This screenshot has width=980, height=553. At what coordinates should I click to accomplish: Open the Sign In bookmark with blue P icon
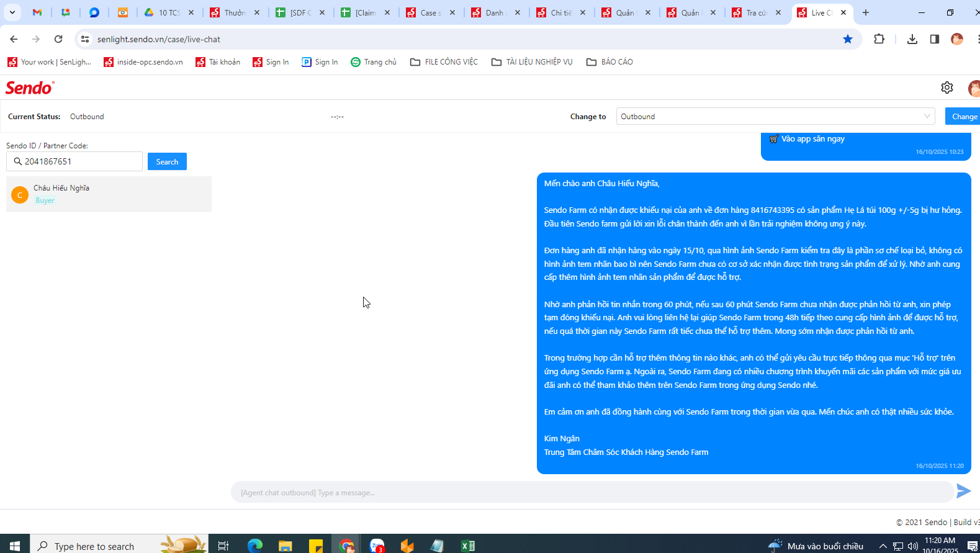(320, 61)
